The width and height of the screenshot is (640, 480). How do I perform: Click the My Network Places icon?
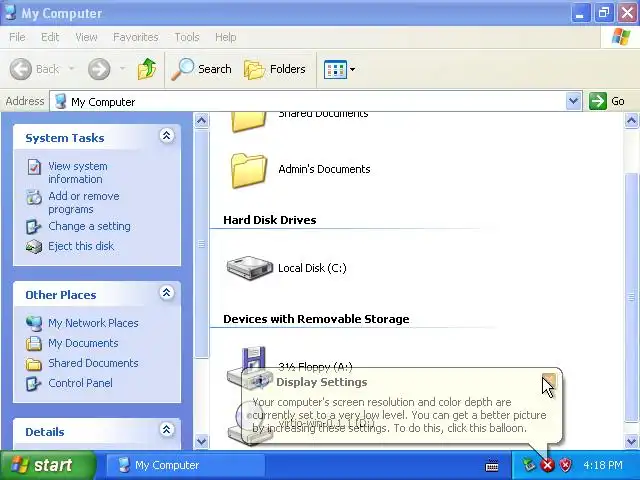[34, 323]
